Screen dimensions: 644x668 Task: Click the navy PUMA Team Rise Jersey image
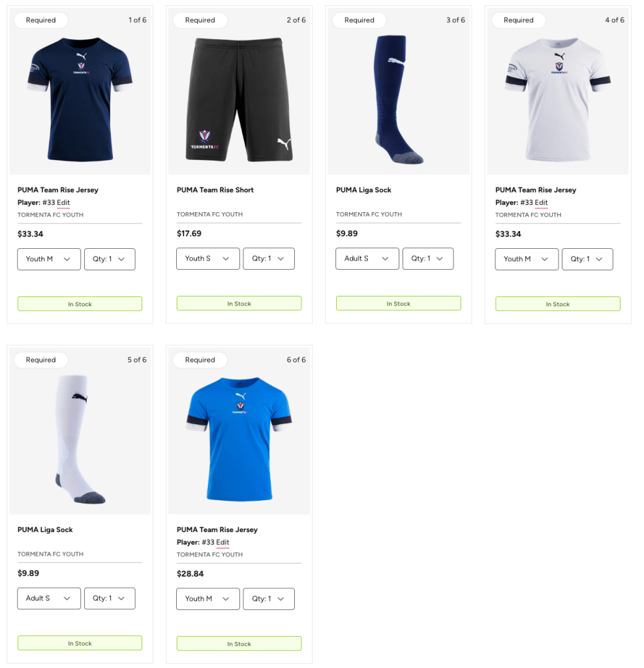80,99
